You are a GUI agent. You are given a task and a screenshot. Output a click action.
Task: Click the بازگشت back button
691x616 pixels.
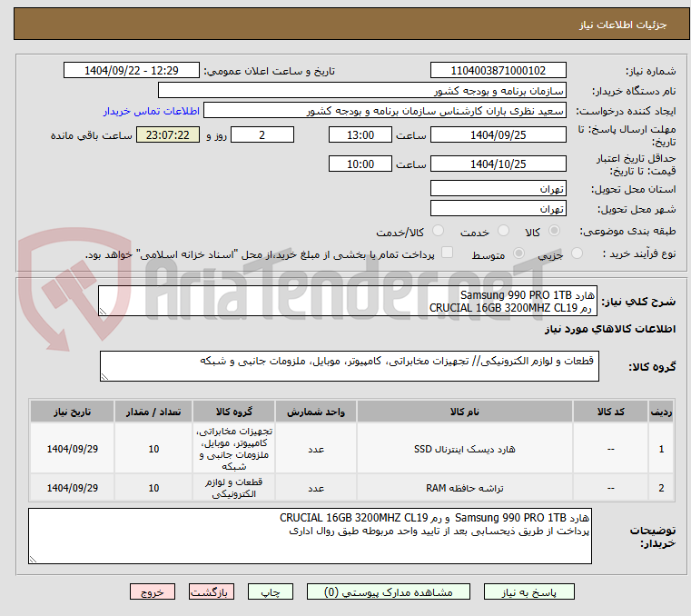[x=211, y=591]
